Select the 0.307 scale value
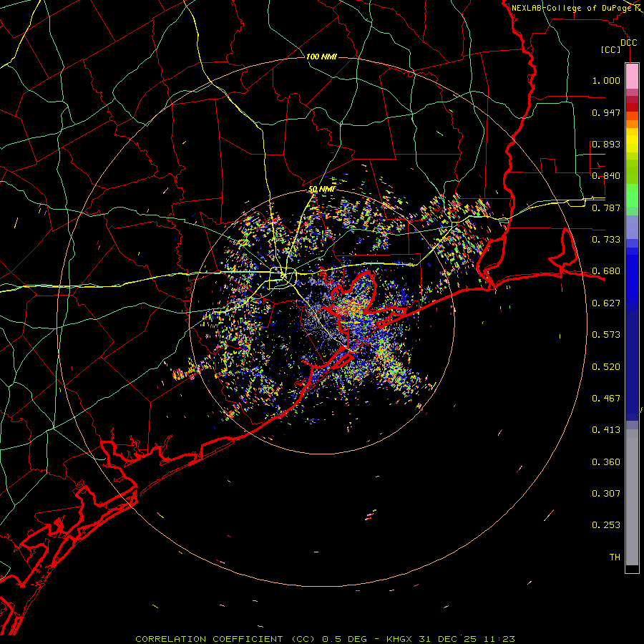The image size is (644, 644). pos(606,494)
